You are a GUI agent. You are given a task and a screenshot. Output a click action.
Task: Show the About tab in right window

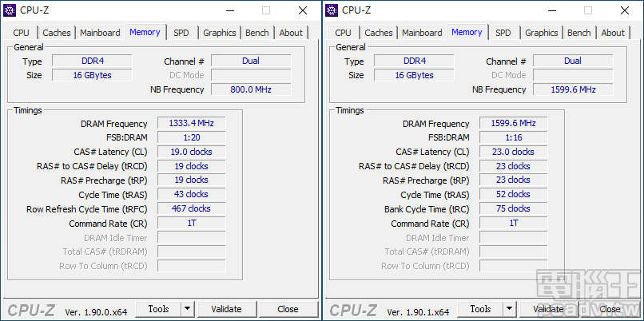click(x=613, y=33)
